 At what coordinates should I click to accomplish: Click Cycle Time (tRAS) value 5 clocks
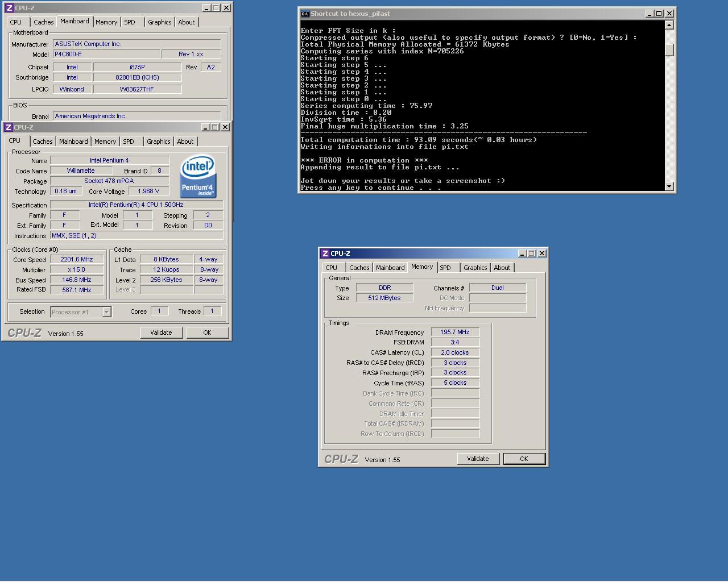tap(455, 383)
